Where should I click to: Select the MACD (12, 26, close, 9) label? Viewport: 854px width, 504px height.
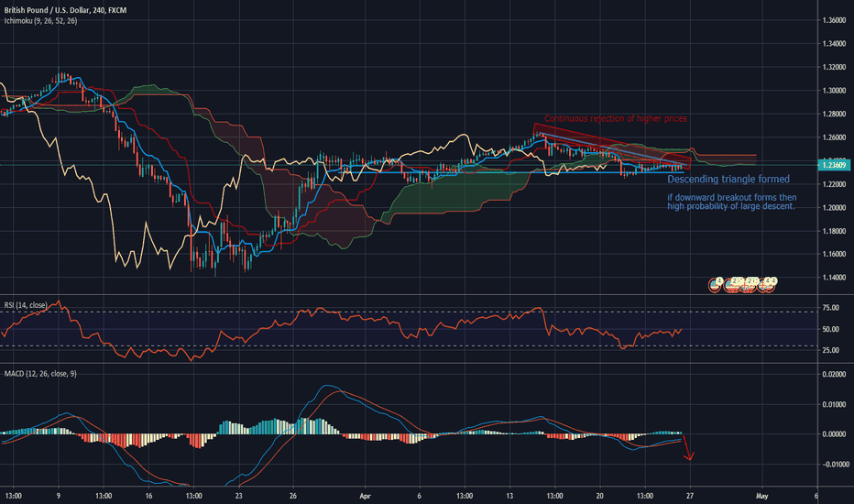click(x=40, y=374)
